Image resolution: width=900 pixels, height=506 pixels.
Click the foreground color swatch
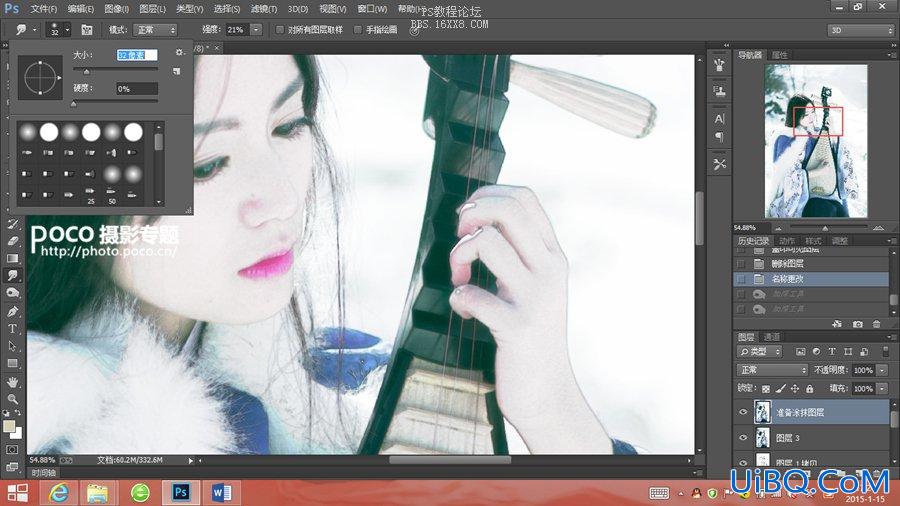[9, 426]
